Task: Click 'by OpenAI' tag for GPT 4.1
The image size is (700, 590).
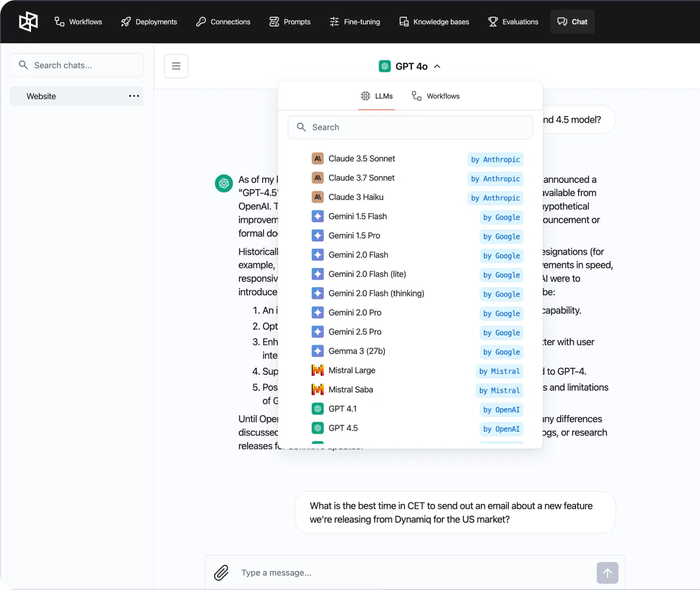Action: [x=501, y=410]
